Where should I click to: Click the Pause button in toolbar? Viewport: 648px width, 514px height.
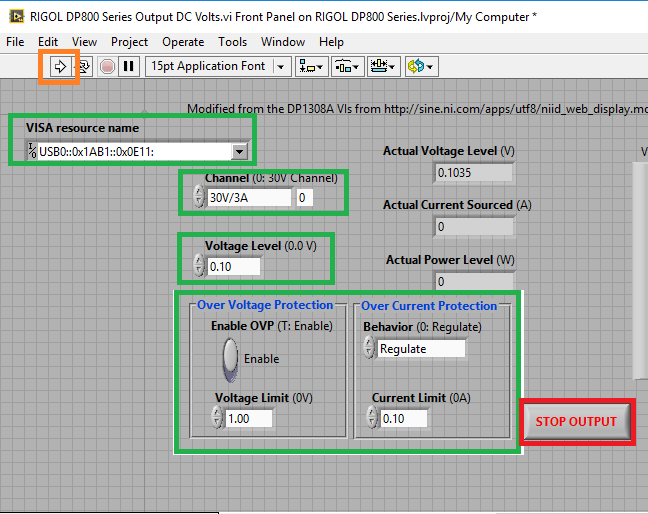pyautogui.click(x=129, y=67)
